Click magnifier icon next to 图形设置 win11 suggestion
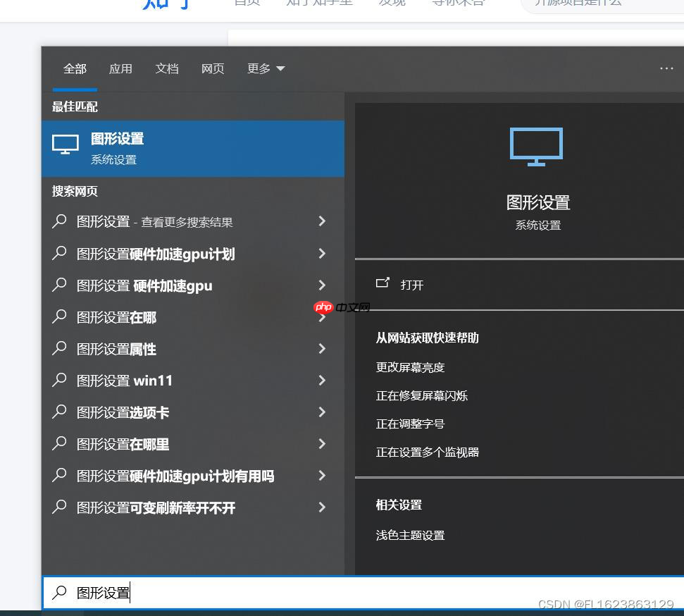684x616 pixels. click(59, 381)
